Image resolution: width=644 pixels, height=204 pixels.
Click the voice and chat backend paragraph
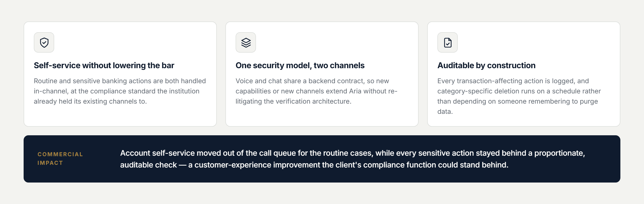(x=316, y=91)
